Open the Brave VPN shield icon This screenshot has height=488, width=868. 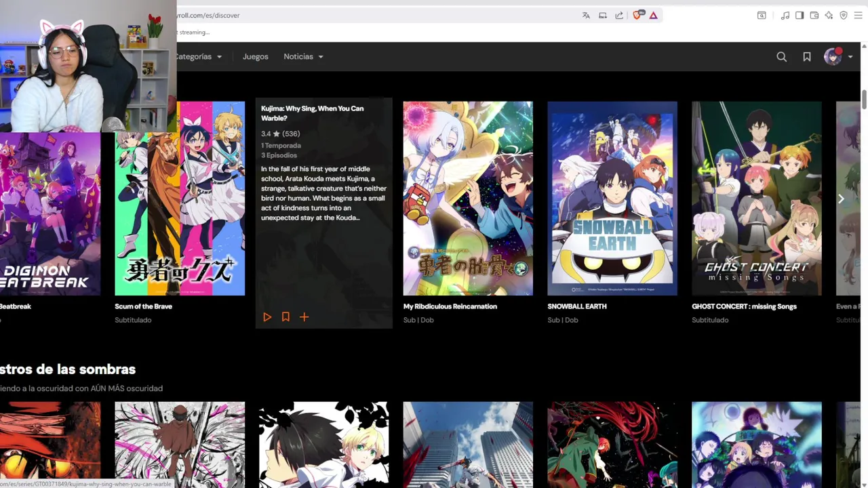pyautogui.click(x=844, y=16)
